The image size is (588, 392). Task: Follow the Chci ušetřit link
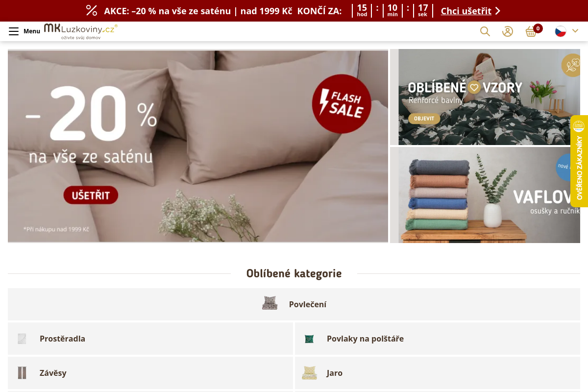(466, 11)
